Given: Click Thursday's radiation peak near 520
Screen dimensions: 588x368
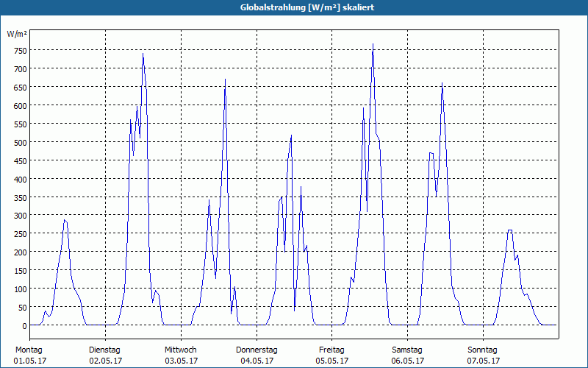Looking at the screenshot, I should pos(291,135).
